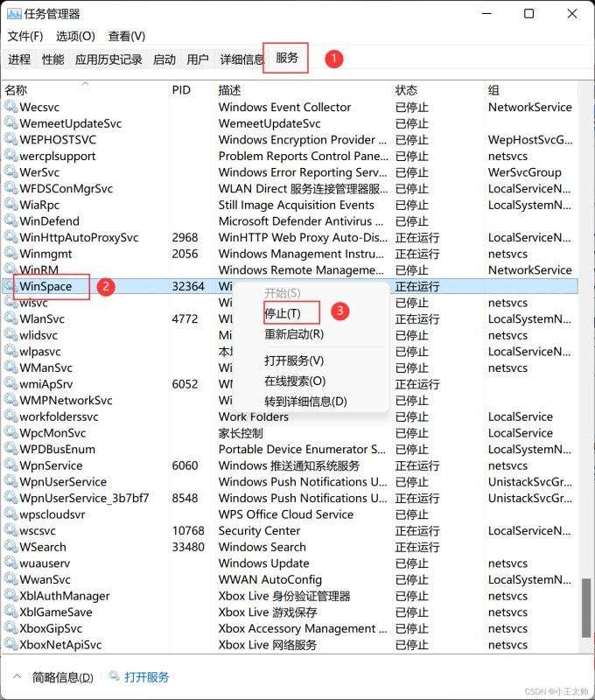595x700 pixels.
Task: Select the wpscloudsvr service name
Action: pyautogui.click(x=52, y=514)
